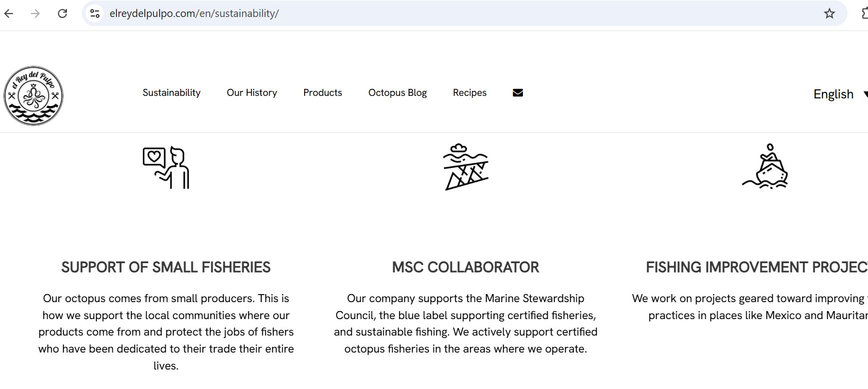Click the ship on waves icon
The image size is (868, 389).
pyautogui.click(x=765, y=166)
